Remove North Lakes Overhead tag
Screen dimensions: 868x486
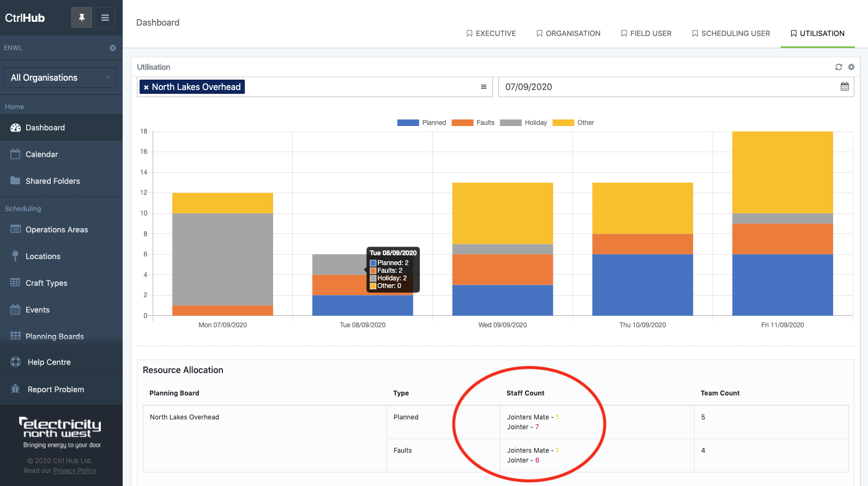[146, 87]
